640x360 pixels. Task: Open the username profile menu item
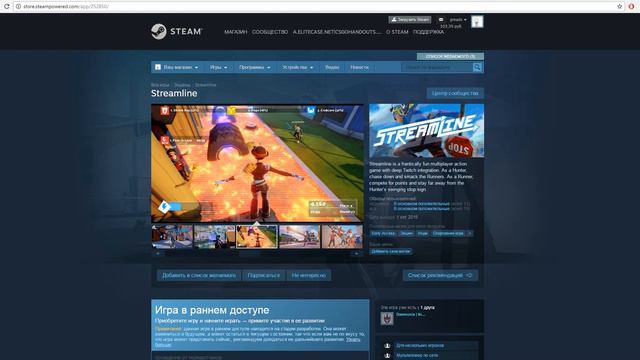coord(337,32)
